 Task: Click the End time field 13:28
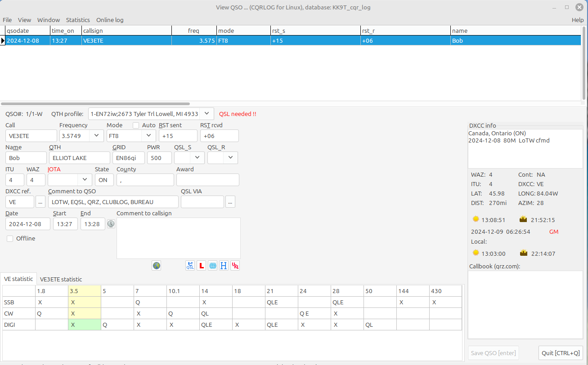[x=93, y=224]
